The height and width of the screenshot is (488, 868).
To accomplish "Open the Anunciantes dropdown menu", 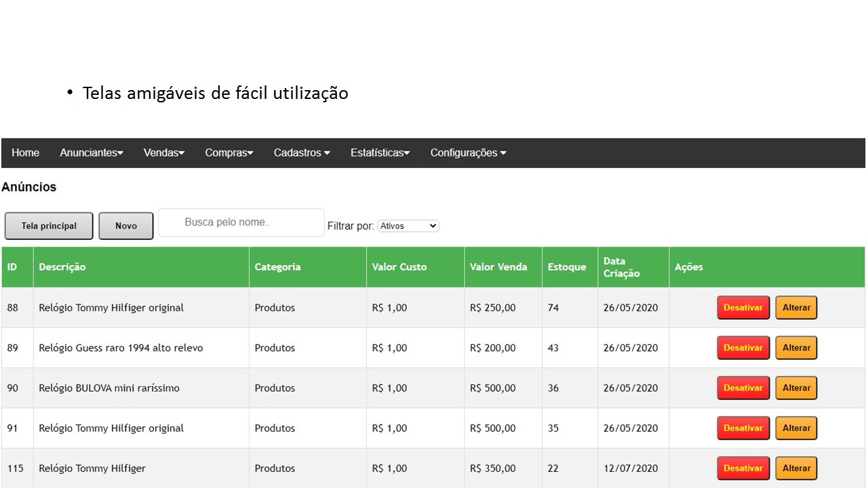I will point(91,152).
